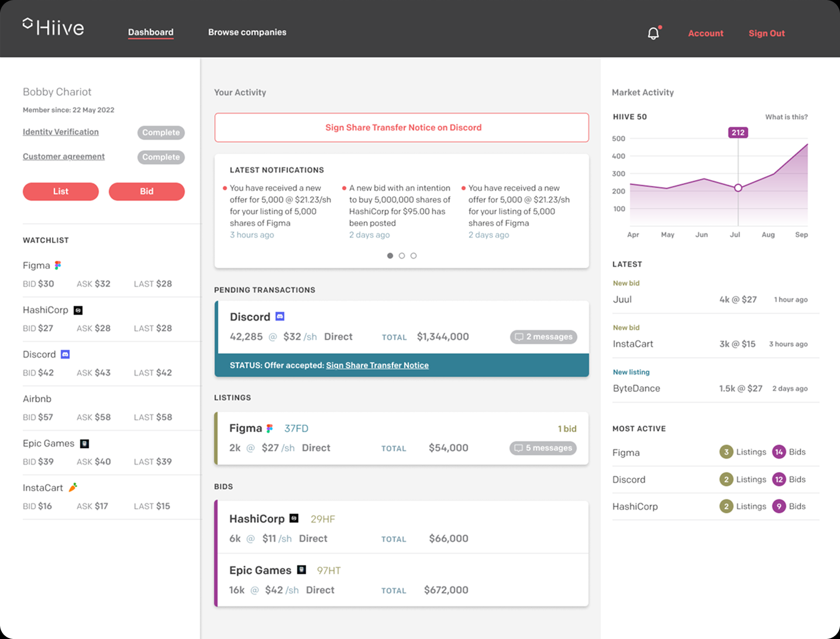Click Sign Out
This screenshot has width=840, height=639.
[x=766, y=33]
